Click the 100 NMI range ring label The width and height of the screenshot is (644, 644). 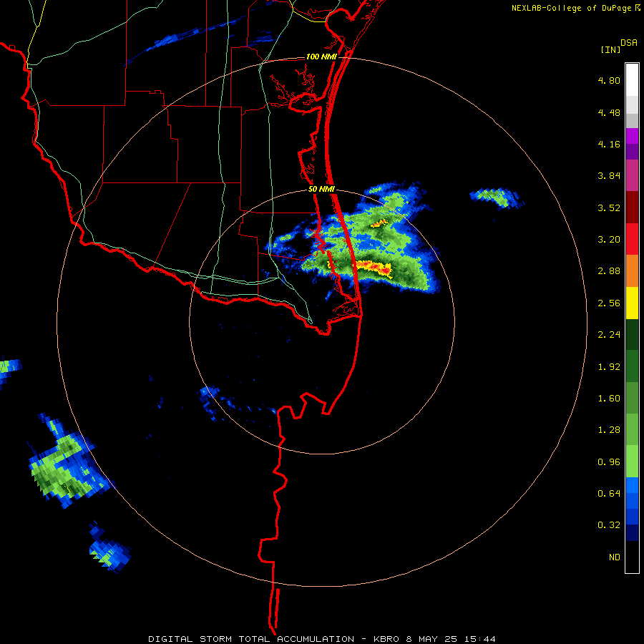[x=321, y=57]
